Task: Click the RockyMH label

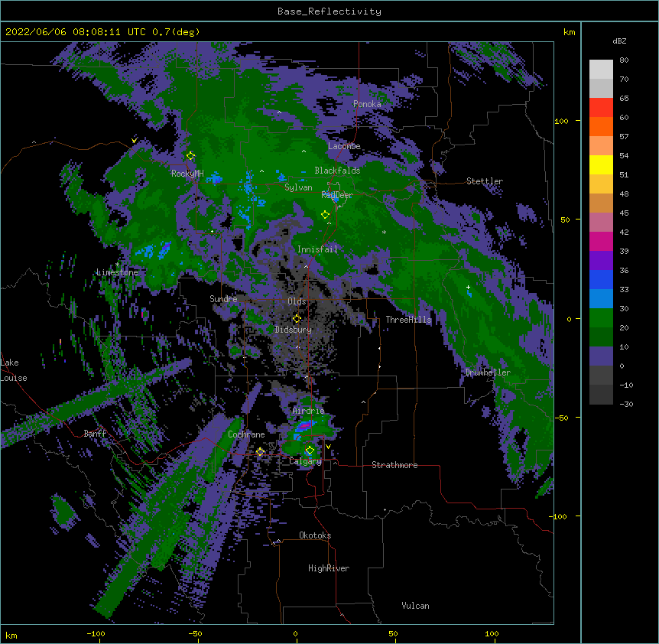Action: coord(187,173)
